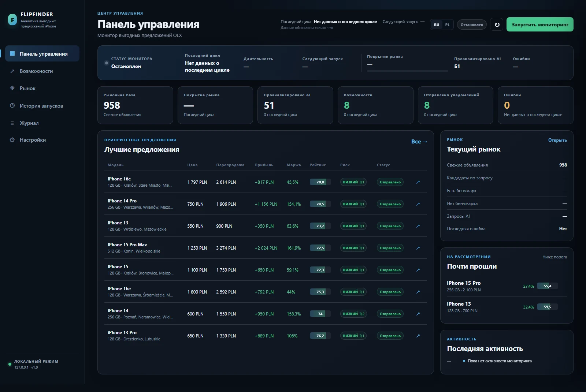Click the Покрытие рынка progress bar
The width and height of the screenshot is (586, 392).
pyautogui.click(x=407, y=71)
